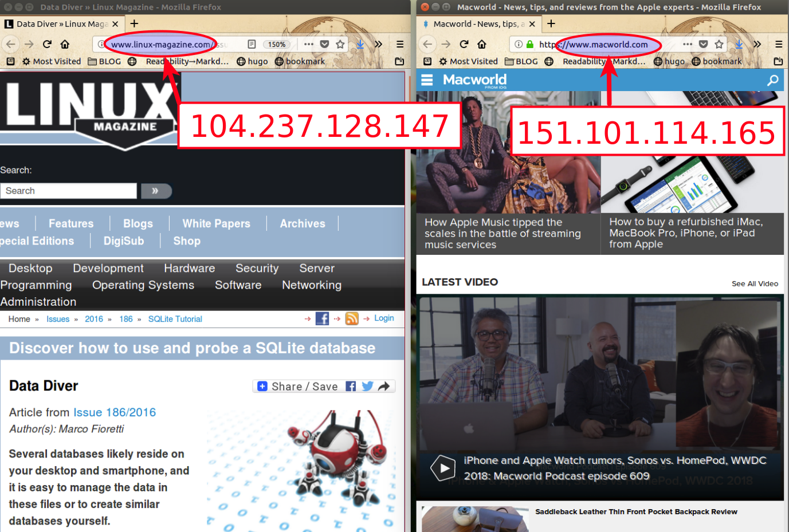The width and height of the screenshot is (789, 532).
Task: Select Desktop topic
Action: click(x=30, y=268)
